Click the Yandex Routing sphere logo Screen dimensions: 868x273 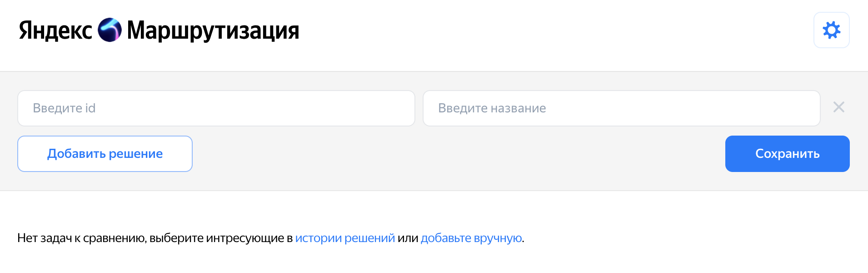click(x=110, y=30)
